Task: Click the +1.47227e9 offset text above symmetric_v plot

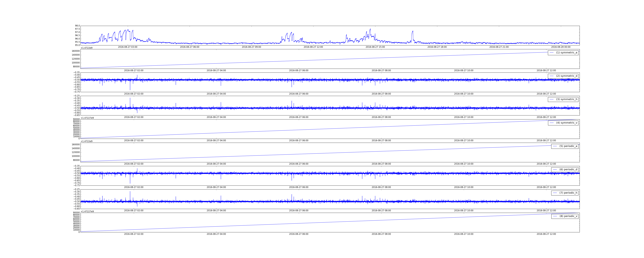Action: pyautogui.click(x=87, y=118)
